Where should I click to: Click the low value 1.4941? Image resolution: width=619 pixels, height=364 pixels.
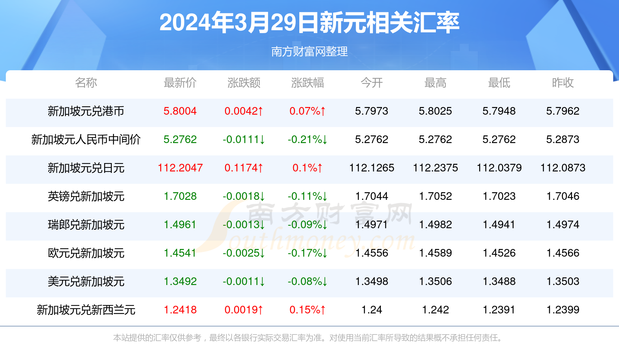[x=499, y=225]
